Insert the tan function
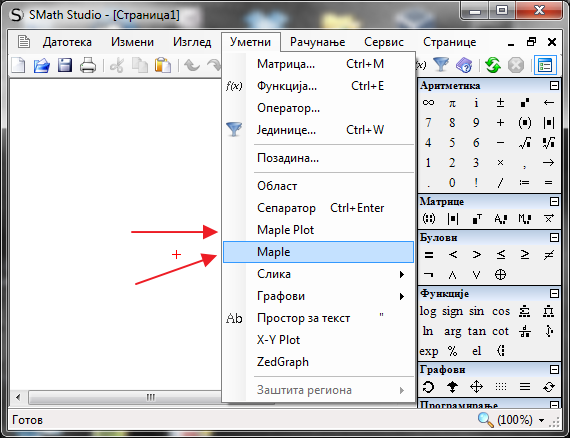 coord(477,331)
